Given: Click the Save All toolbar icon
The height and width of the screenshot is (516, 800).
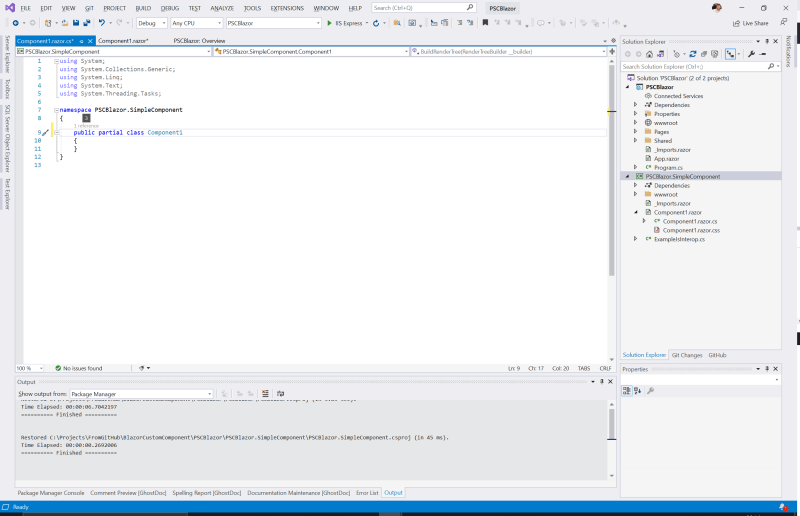Looking at the screenshot, I should click(x=87, y=23).
